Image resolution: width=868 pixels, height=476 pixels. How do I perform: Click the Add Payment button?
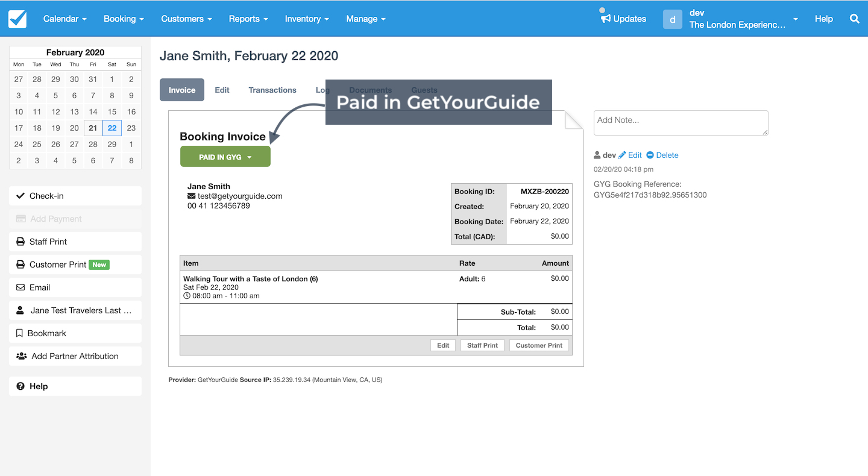[x=75, y=219]
